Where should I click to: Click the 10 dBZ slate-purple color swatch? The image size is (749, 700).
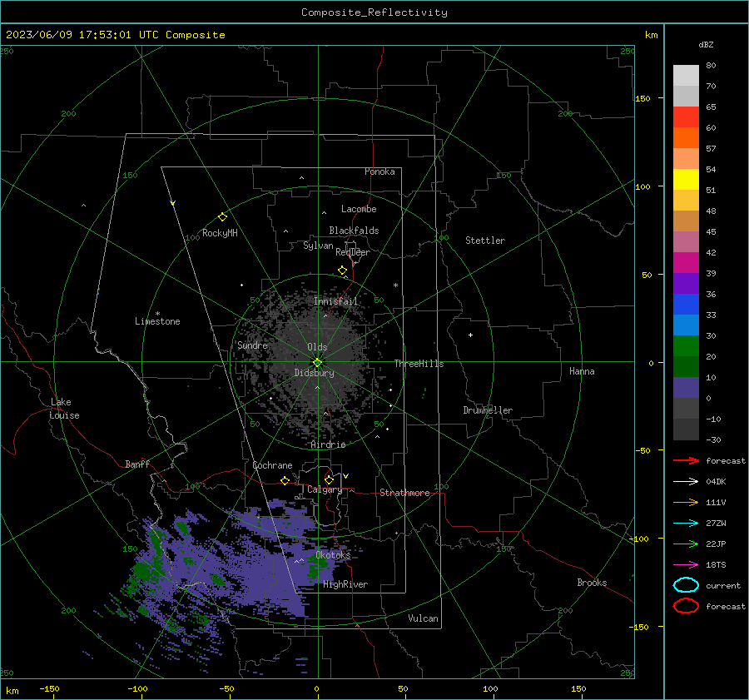click(x=686, y=388)
